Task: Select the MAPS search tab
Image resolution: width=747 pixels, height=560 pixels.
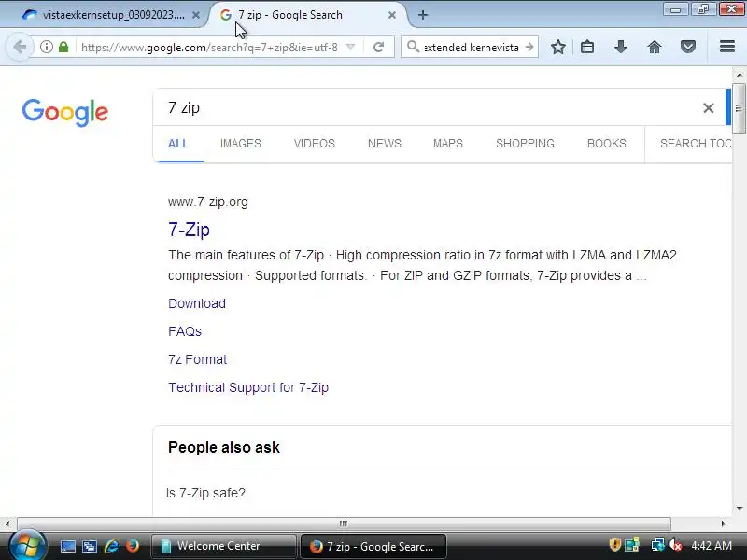Action: (448, 144)
